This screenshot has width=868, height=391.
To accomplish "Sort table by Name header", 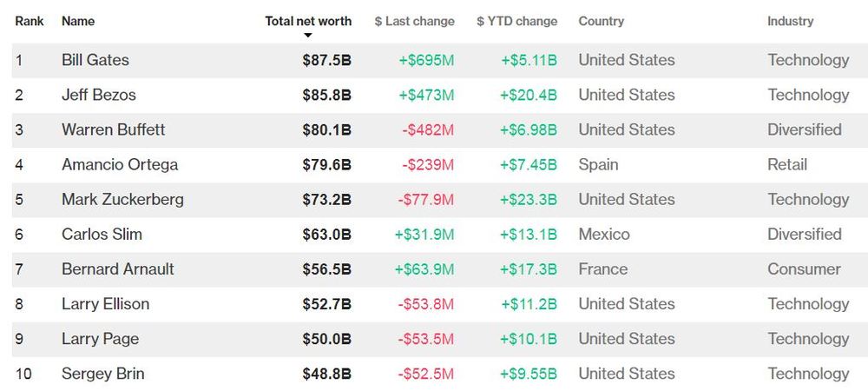I will pyautogui.click(x=78, y=21).
